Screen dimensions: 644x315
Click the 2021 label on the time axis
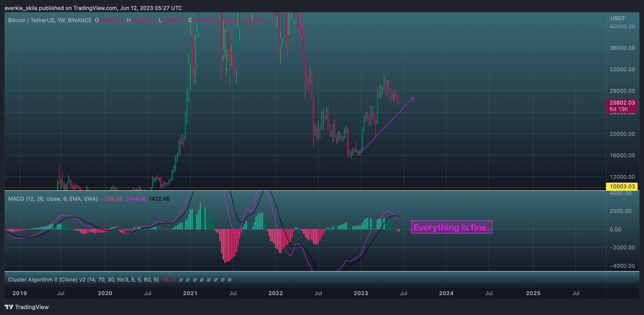(x=190, y=293)
